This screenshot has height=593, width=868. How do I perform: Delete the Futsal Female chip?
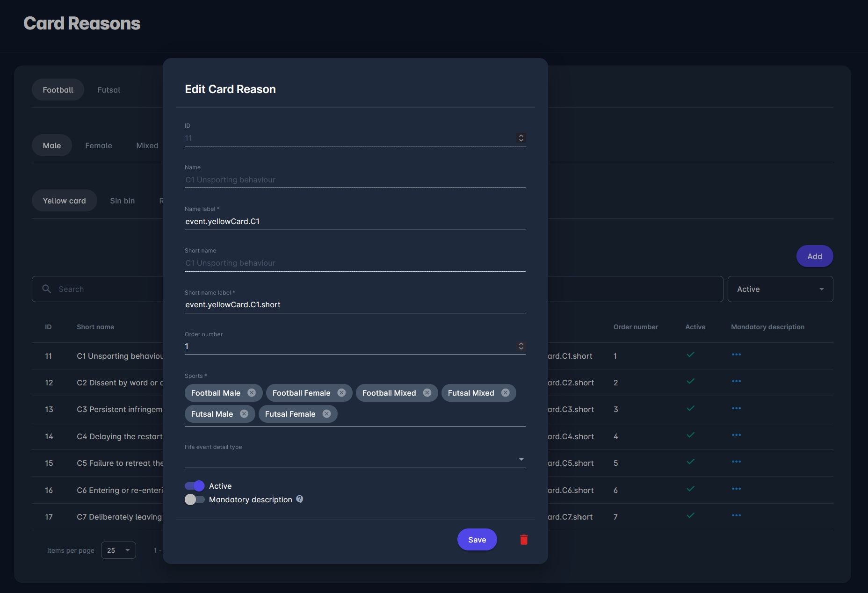(x=326, y=414)
